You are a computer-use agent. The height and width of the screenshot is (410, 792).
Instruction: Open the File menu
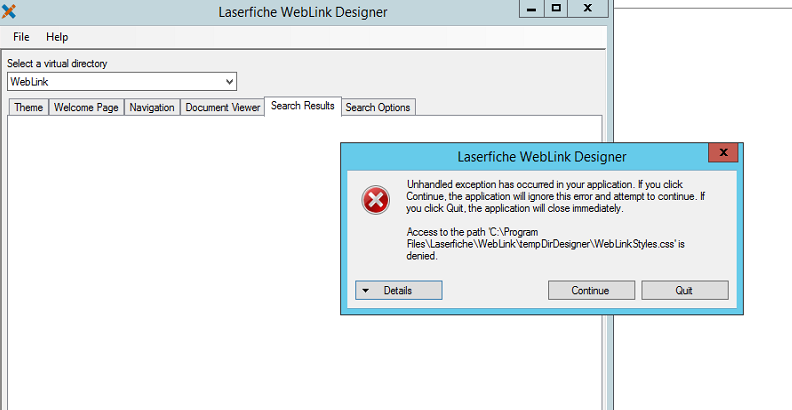tap(21, 37)
